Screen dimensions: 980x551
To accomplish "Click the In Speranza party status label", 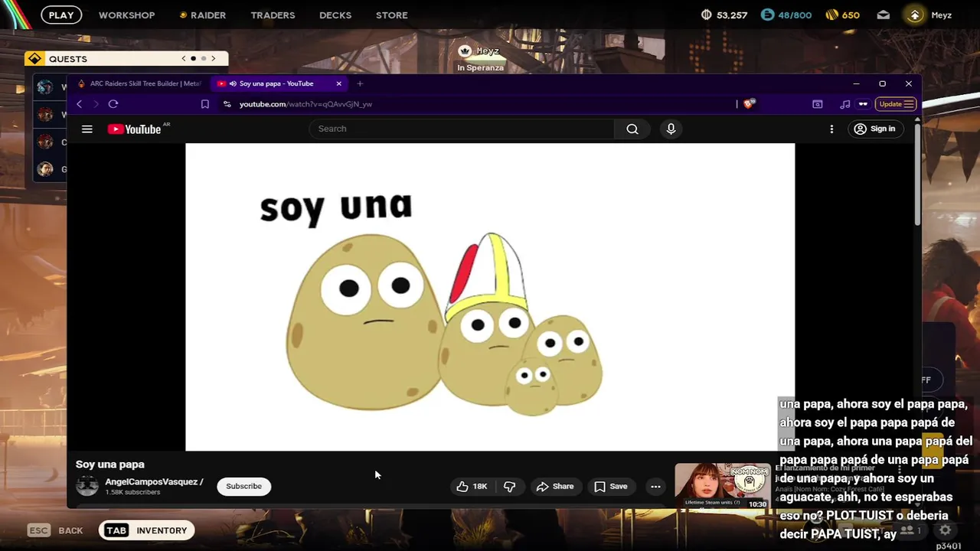I will pos(480,68).
